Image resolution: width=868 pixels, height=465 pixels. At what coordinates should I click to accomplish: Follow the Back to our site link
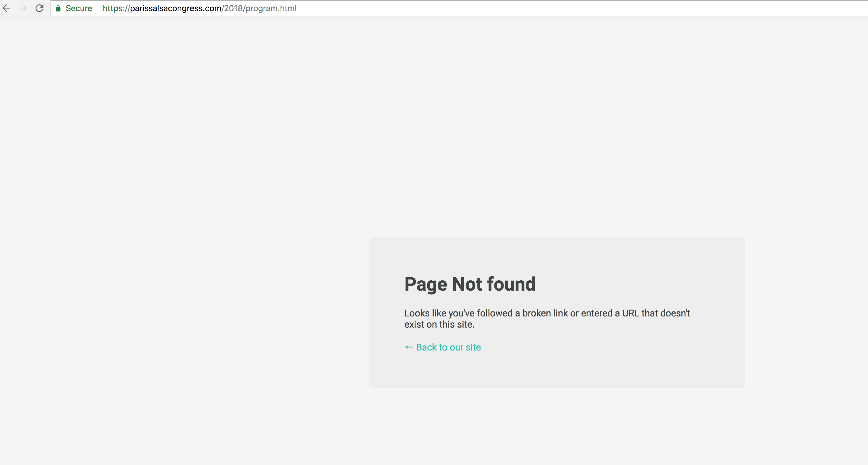448,347
